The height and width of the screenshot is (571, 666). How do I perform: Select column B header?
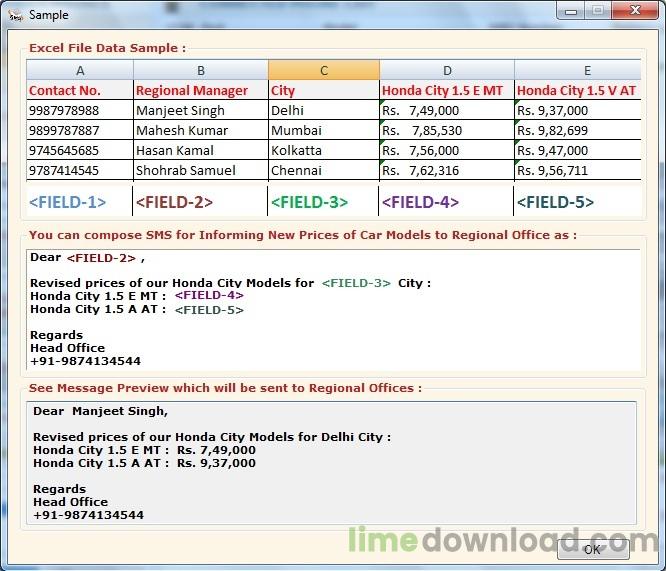tap(201, 70)
